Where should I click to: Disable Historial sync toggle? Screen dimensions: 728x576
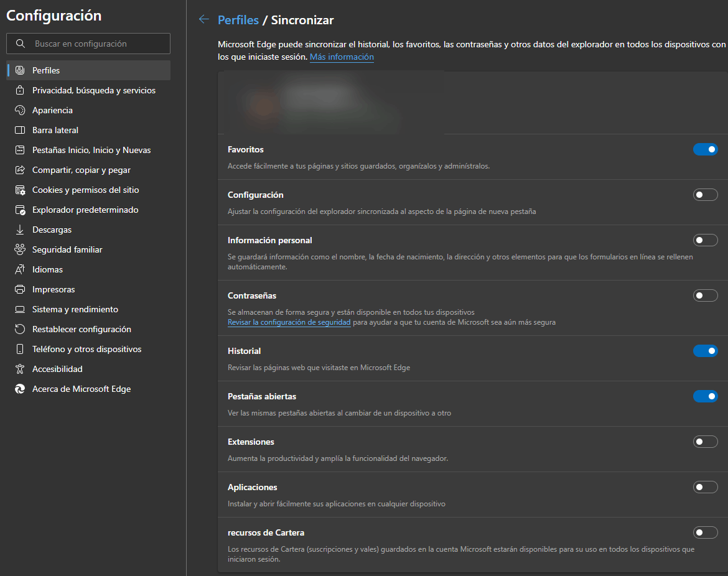(705, 351)
